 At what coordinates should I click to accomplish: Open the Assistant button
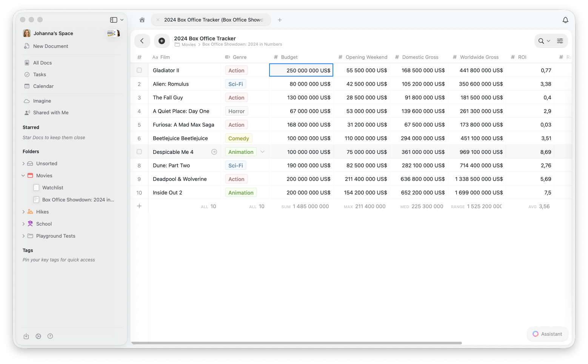(548, 334)
